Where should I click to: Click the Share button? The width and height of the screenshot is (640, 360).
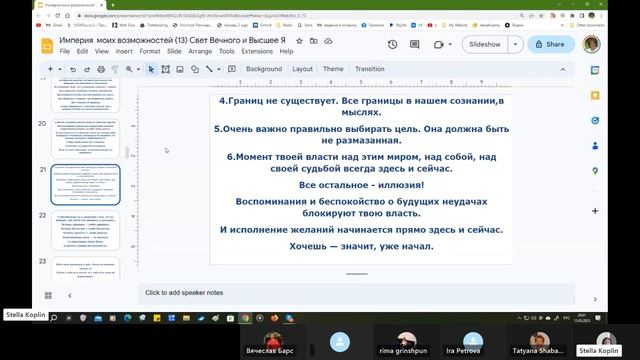coord(551,44)
